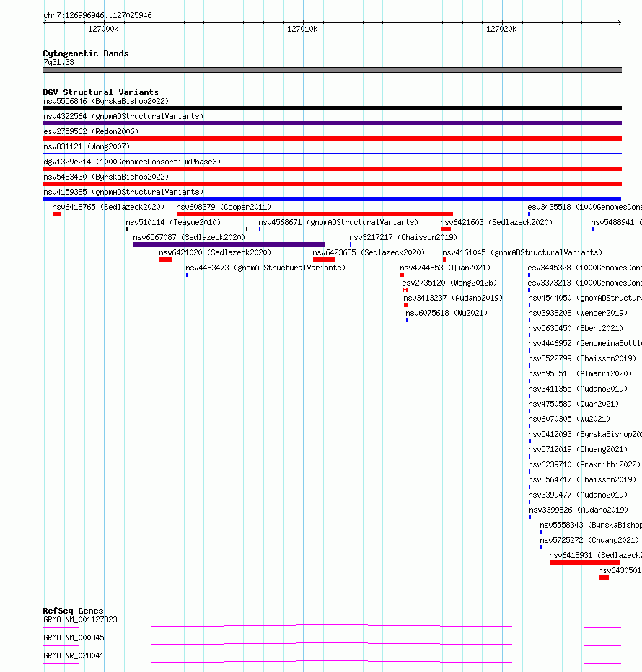The width and height of the screenshot is (642, 672).
Task: Open the GRM8|NM_001127323 transcript label
Action: pos(80,619)
